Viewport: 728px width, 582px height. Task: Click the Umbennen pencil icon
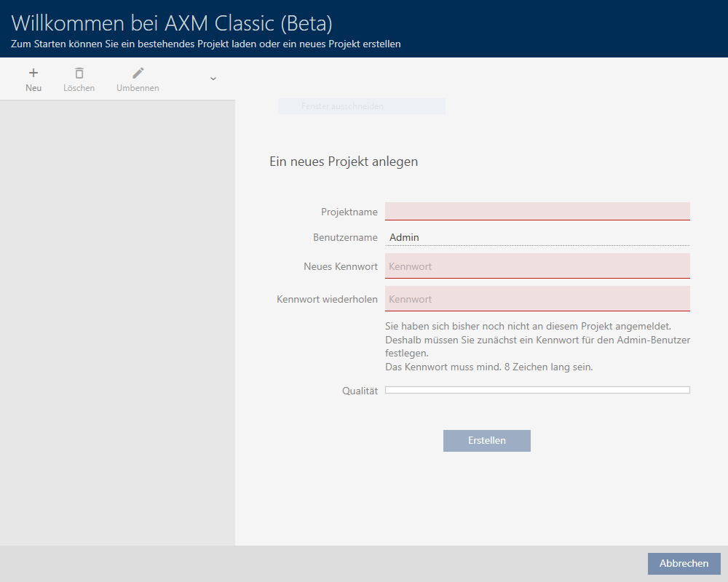point(138,73)
